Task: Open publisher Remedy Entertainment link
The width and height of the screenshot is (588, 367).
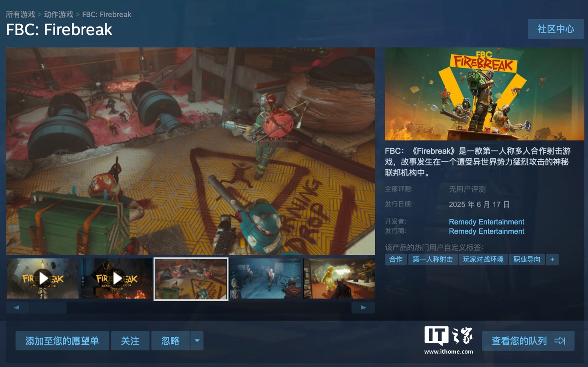Action: pyautogui.click(x=486, y=231)
